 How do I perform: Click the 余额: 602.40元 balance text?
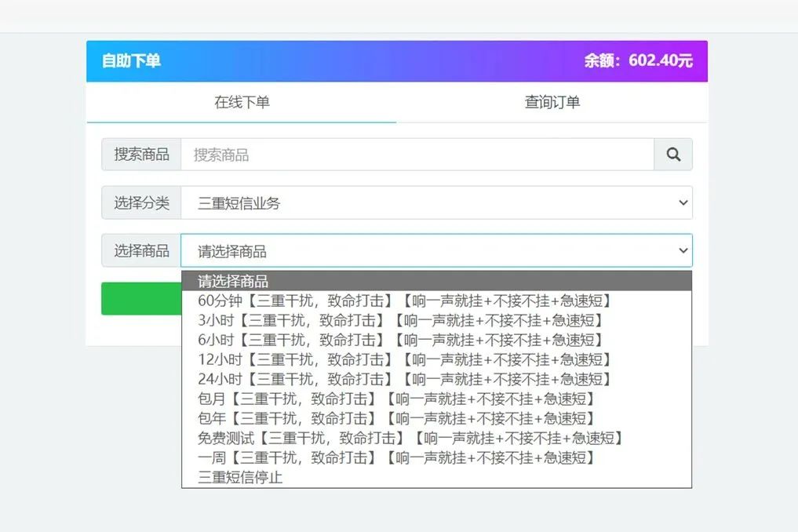point(638,60)
